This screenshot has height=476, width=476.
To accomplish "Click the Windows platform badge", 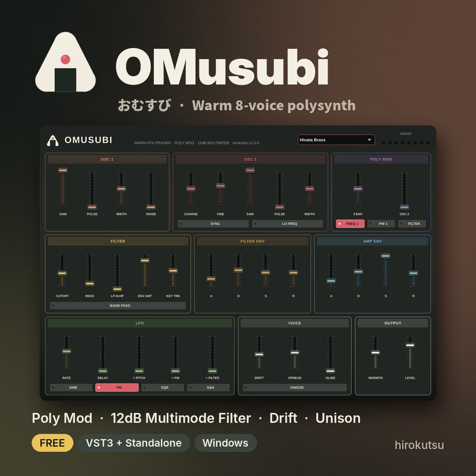I will pos(225,443).
